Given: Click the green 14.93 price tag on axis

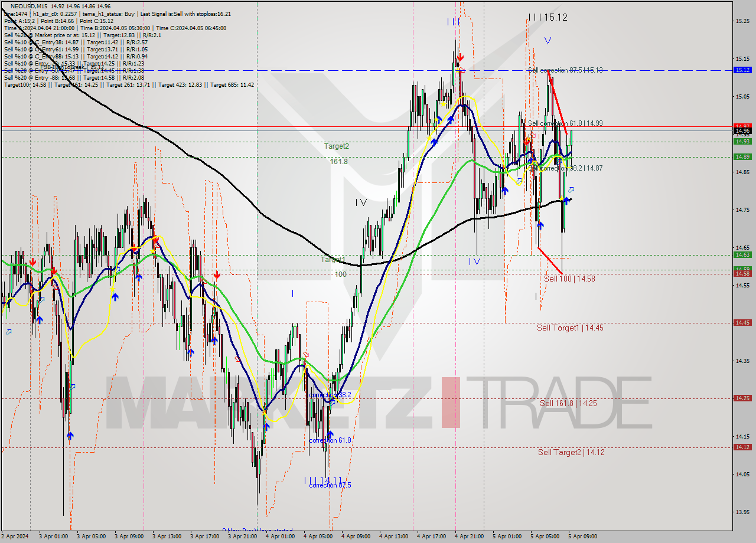Looking at the screenshot, I should point(742,141).
